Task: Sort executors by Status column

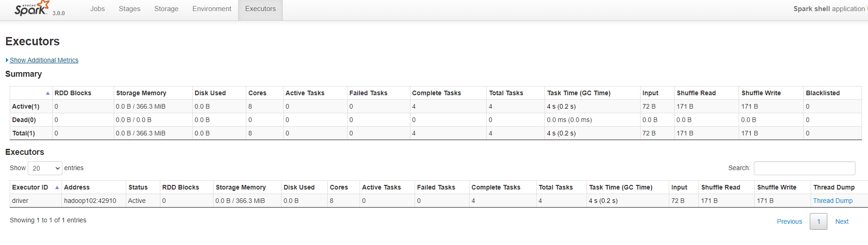Action: pyautogui.click(x=138, y=187)
